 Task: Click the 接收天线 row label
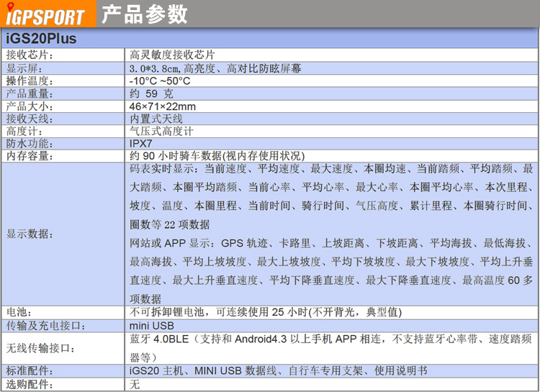pyautogui.click(x=30, y=119)
